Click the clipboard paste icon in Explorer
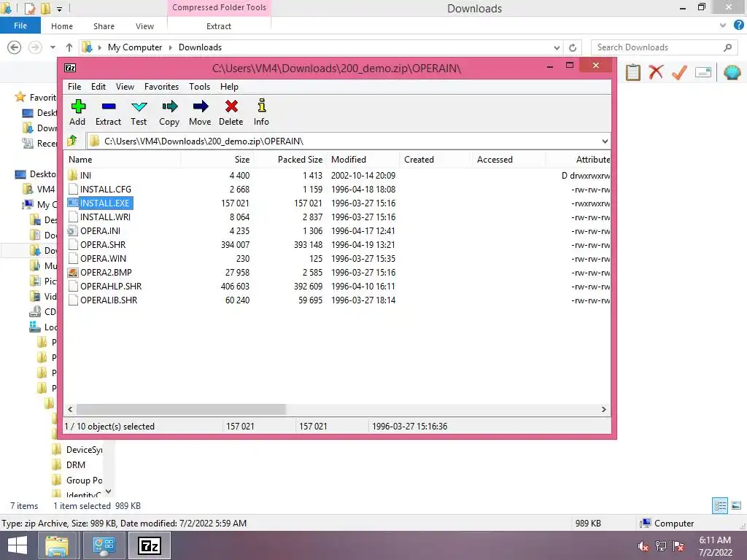 point(632,72)
